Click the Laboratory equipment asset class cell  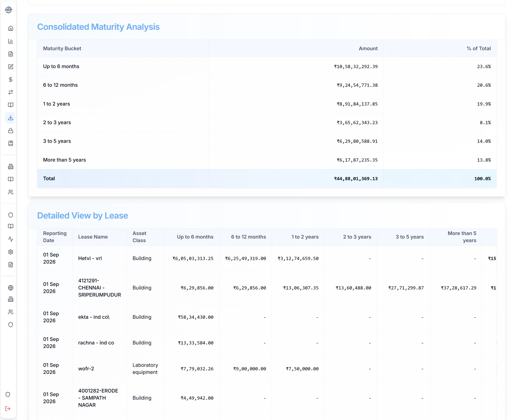[x=145, y=369]
